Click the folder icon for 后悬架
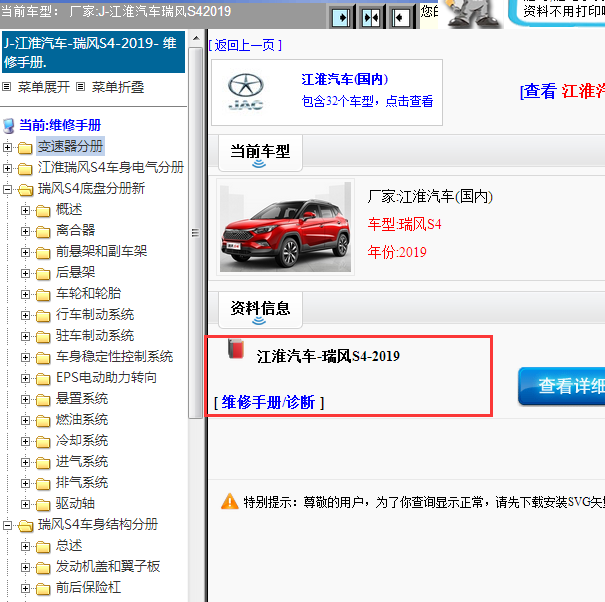The image size is (605, 602). [43, 274]
